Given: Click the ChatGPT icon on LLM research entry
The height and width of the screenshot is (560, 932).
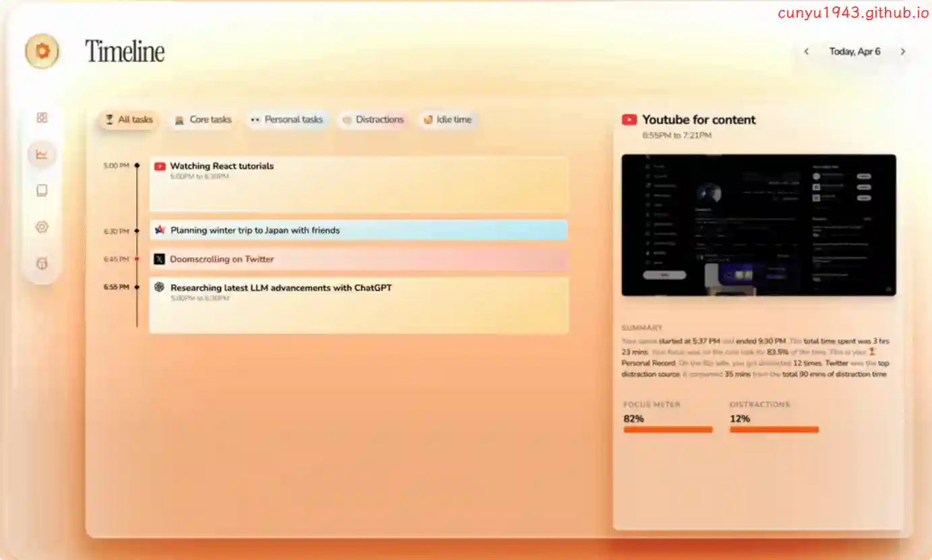Looking at the screenshot, I should pyautogui.click(x=159, y=288).
